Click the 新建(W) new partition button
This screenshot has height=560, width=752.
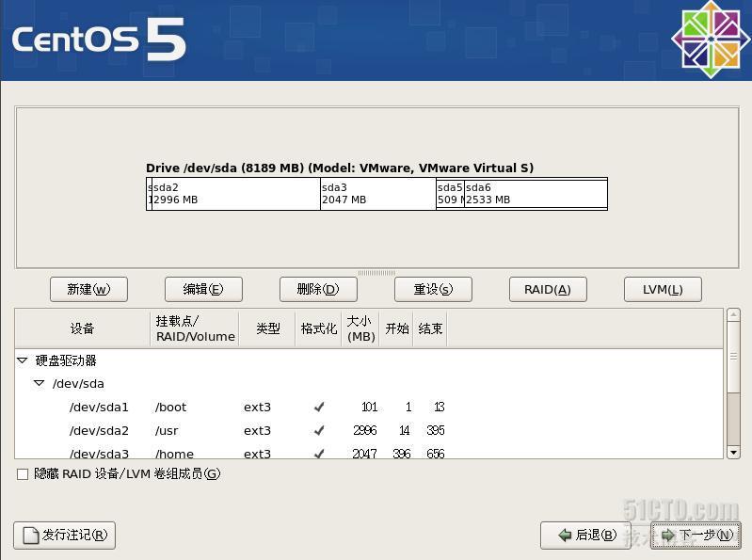[88, 289]
